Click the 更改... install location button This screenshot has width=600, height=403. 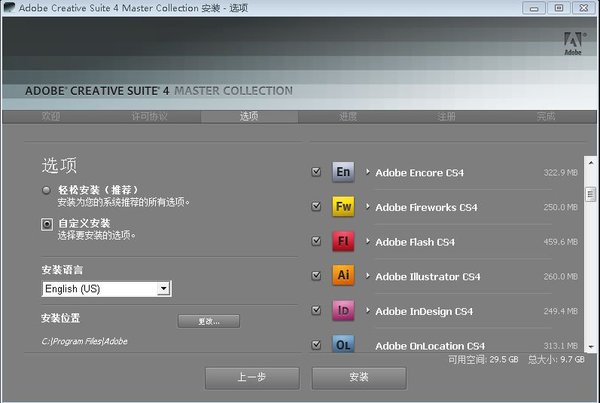coord(209,321)
